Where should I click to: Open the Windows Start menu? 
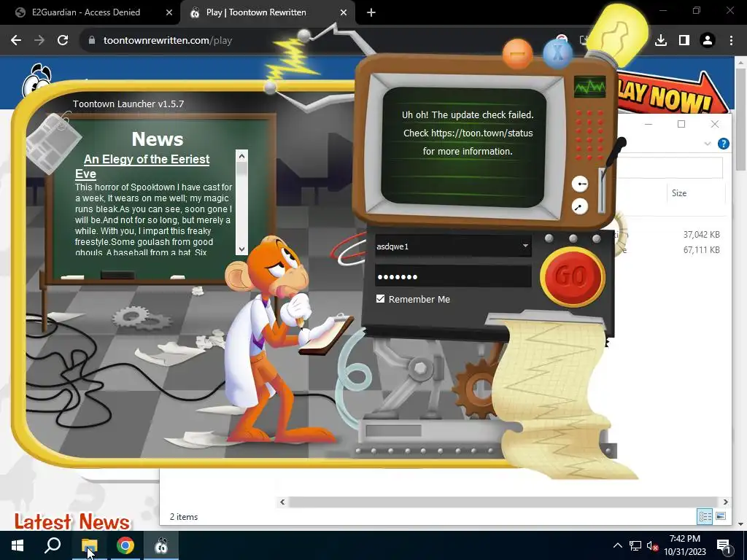[x=18, y=545]
